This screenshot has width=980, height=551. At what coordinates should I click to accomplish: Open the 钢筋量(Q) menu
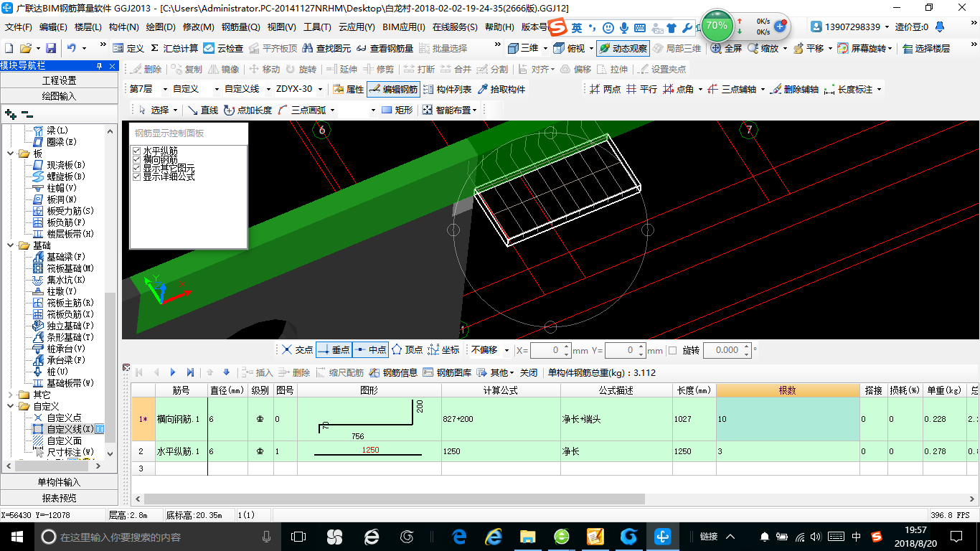point(240,27)
